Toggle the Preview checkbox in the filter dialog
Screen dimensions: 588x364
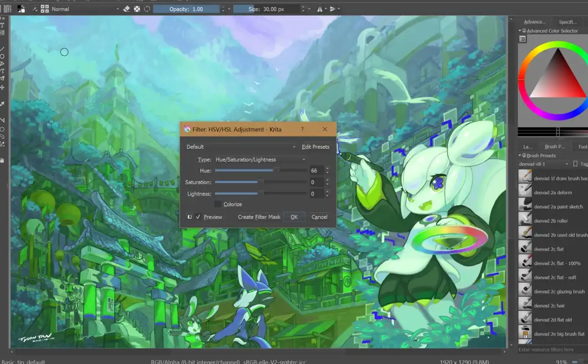pos(198,217)
